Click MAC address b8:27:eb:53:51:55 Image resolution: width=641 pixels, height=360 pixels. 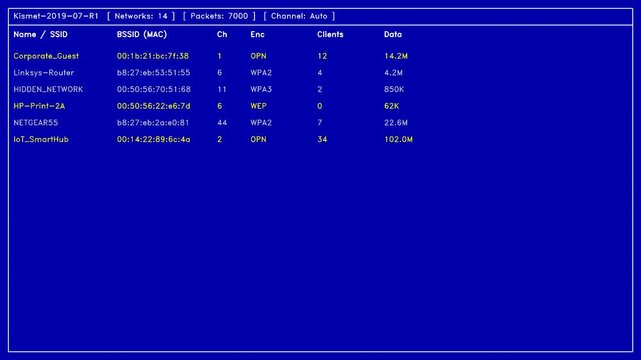(154, 73)
